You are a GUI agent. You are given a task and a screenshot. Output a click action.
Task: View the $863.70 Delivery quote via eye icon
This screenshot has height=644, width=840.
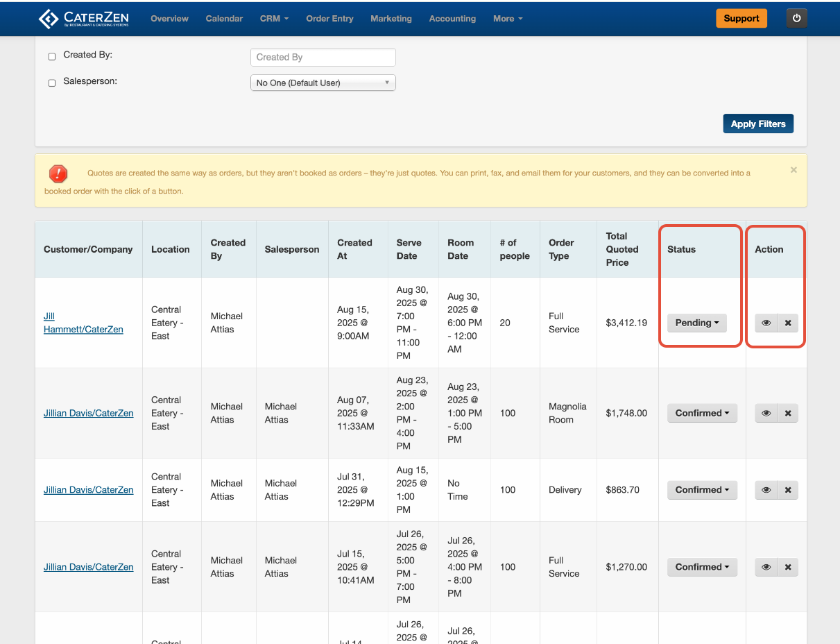pos(766,490)
